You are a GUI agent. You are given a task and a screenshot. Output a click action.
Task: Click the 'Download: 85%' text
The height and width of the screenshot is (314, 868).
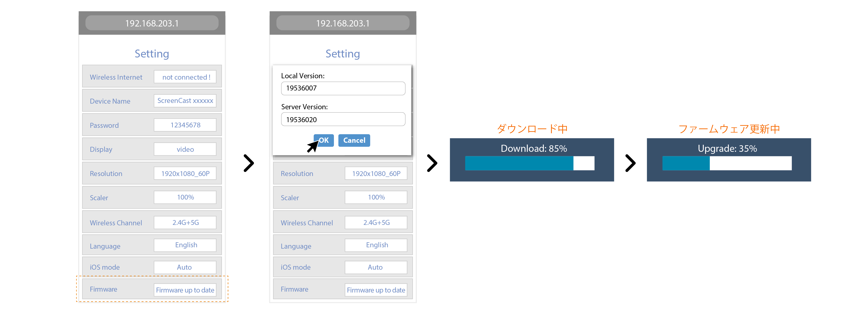click(534, 148)
